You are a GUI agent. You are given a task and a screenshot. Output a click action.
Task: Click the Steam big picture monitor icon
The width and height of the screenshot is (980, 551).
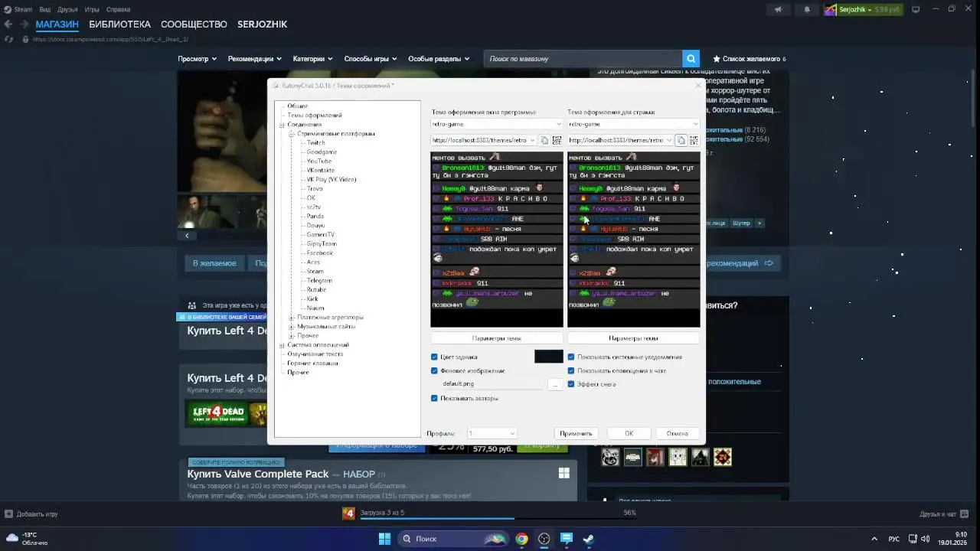click(x=916, y=9)
